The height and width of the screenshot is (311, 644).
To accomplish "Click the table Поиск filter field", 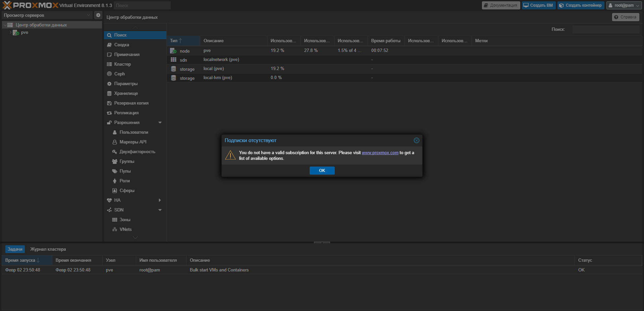I will tap(606, 29).
